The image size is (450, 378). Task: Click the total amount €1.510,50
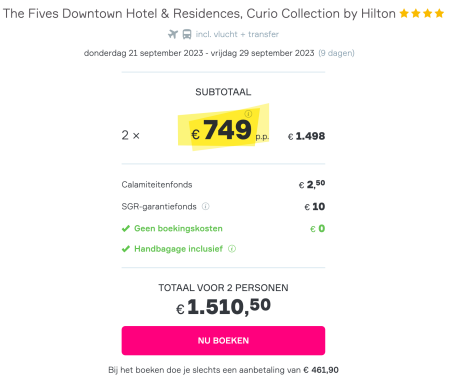223,306
